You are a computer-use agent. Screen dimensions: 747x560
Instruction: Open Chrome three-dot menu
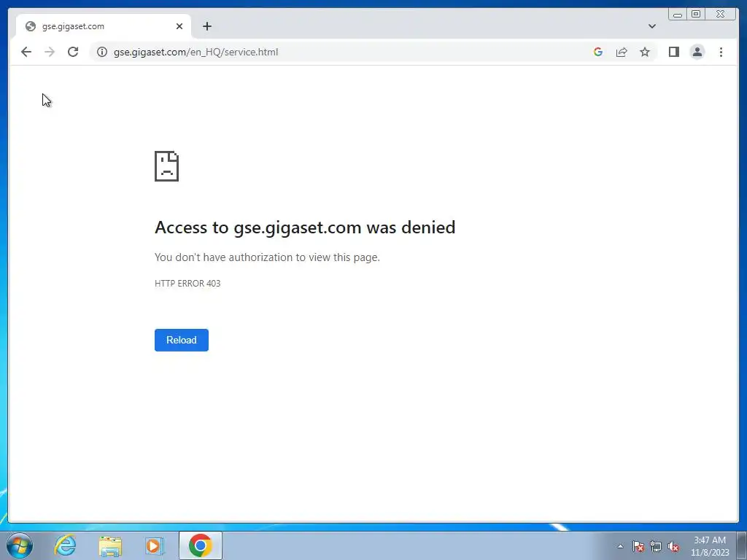(x=721, y=52)
